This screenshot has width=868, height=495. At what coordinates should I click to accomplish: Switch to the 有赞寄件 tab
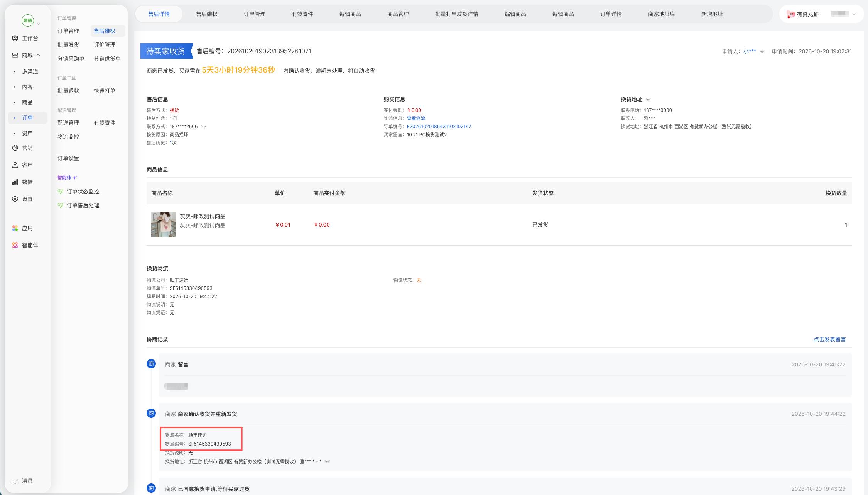tap(302, 14)
